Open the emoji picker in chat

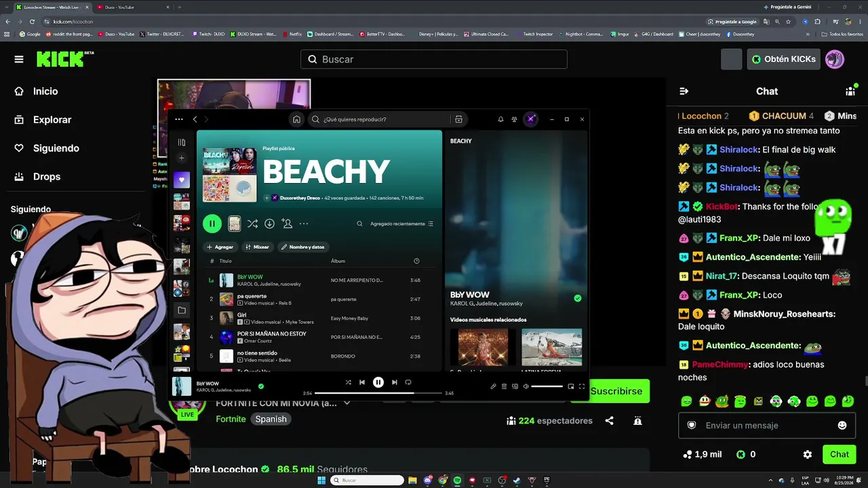pos(842,426)
